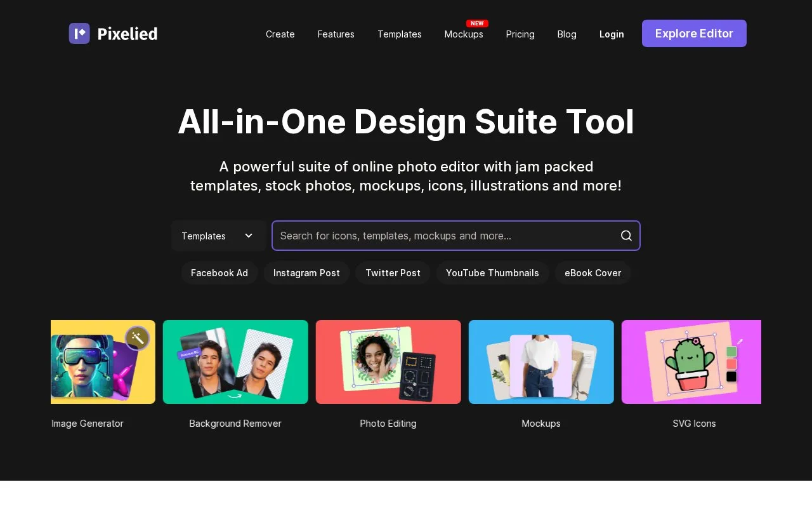Open the Features menu
Image resolution: width=812 pixels, height=508 pixels.
coord(336,34)
